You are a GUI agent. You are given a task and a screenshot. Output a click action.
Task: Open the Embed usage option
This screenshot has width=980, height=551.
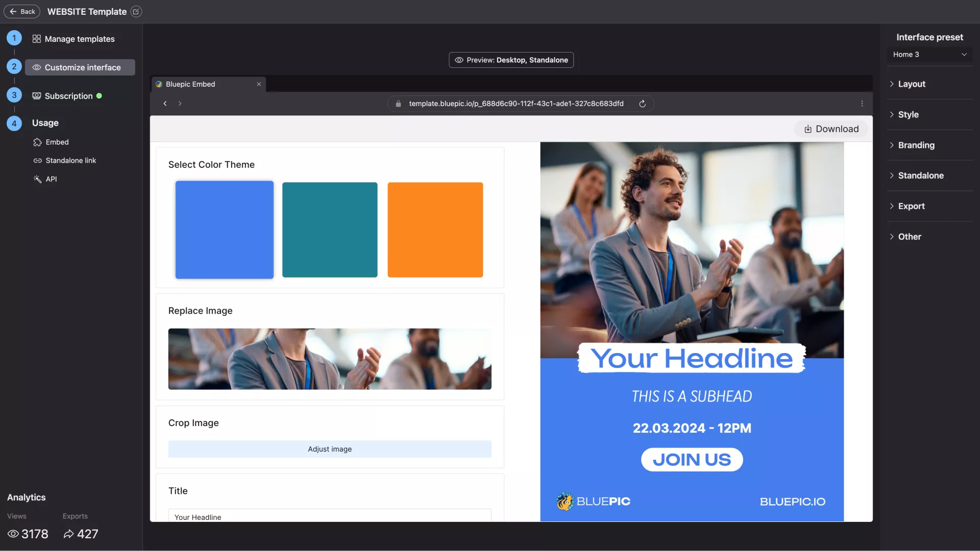pos(57,142)
